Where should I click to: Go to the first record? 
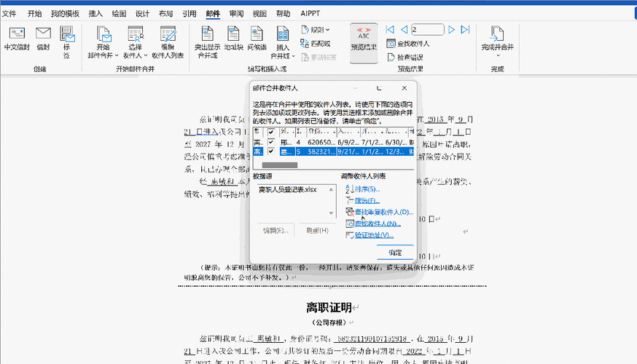click(390, 30)
